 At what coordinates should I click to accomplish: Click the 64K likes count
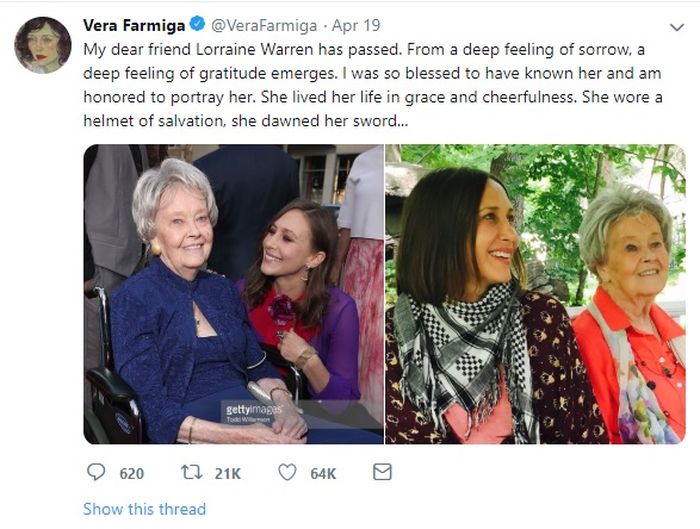click(323, 473)
